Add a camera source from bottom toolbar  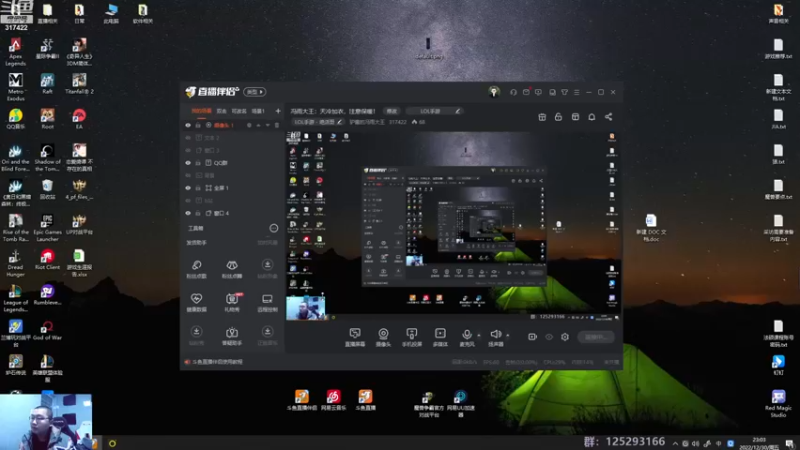383,337
